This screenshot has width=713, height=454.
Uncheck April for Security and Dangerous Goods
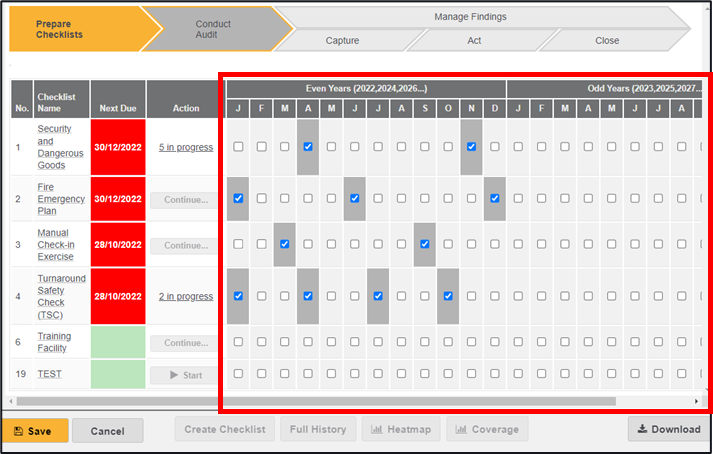click(x=308, y=147)
